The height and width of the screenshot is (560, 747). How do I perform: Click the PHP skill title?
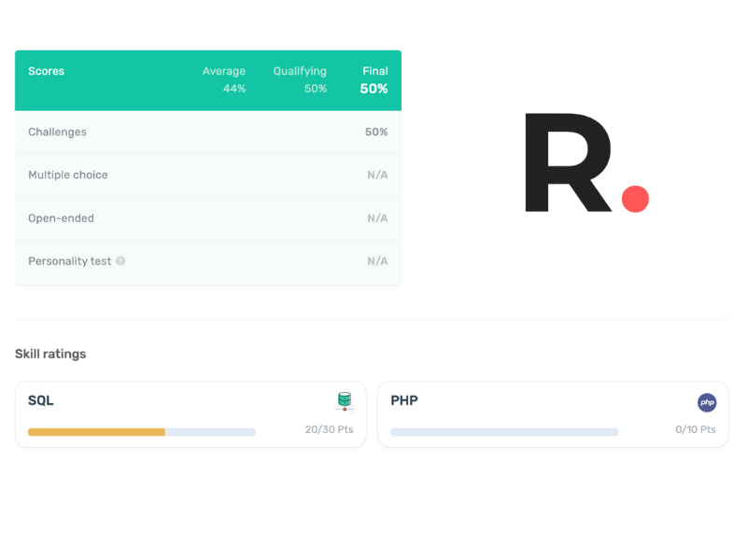point(404,400)
